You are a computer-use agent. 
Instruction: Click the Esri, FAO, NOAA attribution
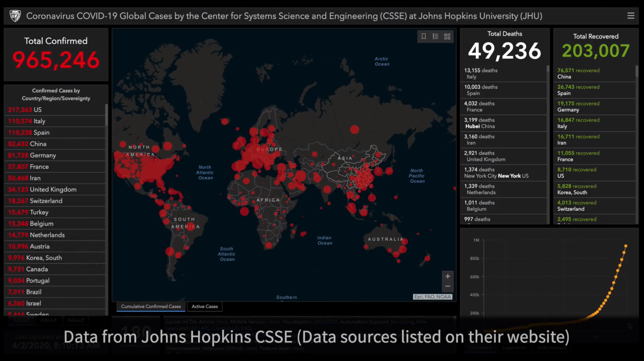433,297
